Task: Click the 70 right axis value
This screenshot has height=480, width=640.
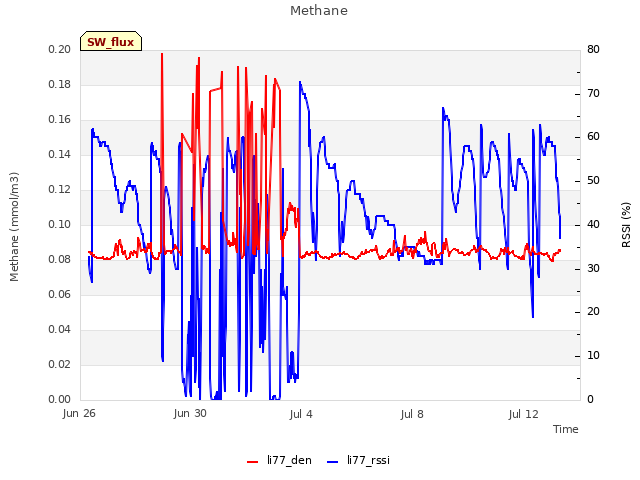Action: click(593, 93)
